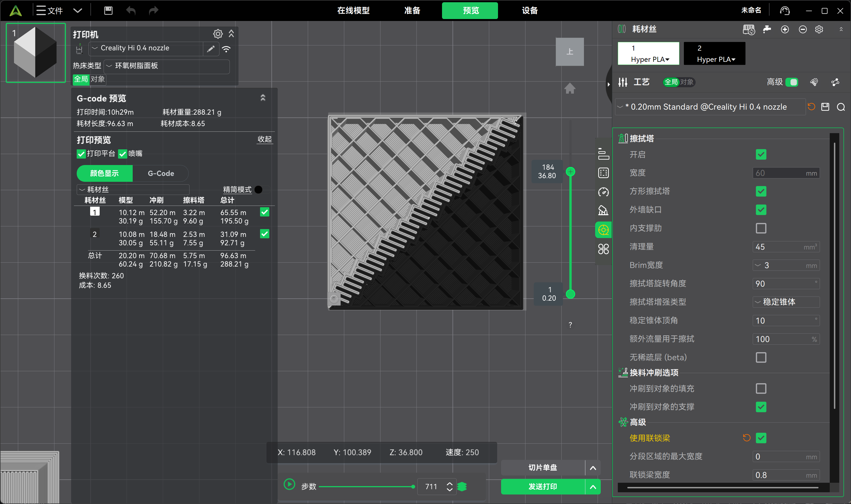Toggle the nozzle visibility checkbox

point(122,154)
